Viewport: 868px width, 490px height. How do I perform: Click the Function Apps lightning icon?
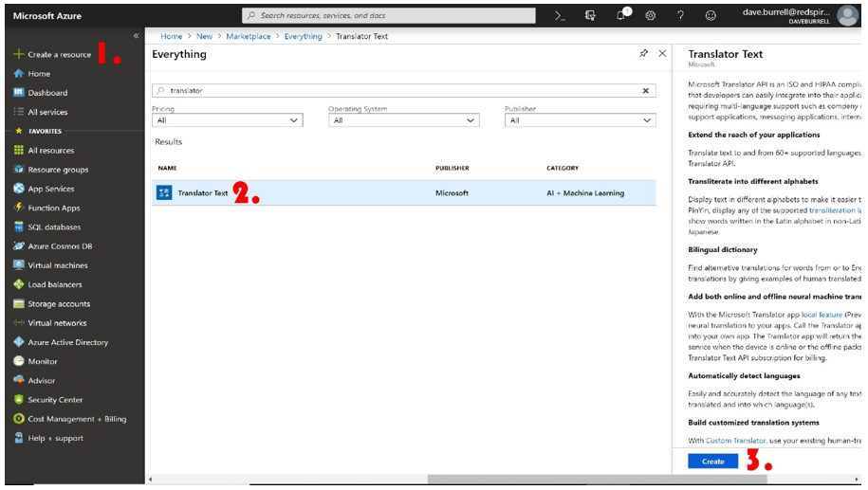pyautogui.click(x=19, y=208)
